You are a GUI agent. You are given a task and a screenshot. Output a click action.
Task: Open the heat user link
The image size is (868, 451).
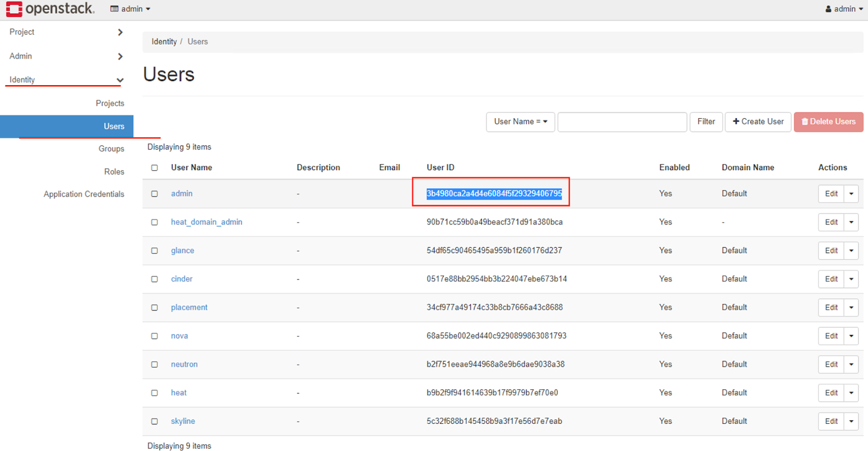(x=178, y=392)
